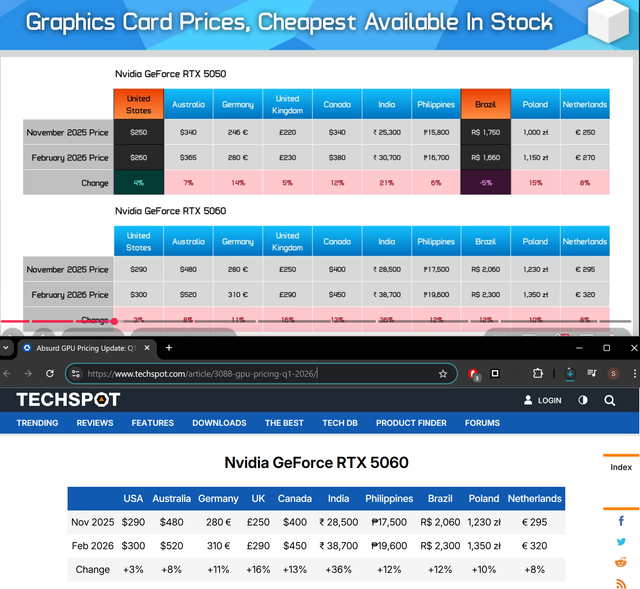The image size is (640, 589).
Task: Click the video progress bar scrubber handle
Action: click(x=114, y=322)
